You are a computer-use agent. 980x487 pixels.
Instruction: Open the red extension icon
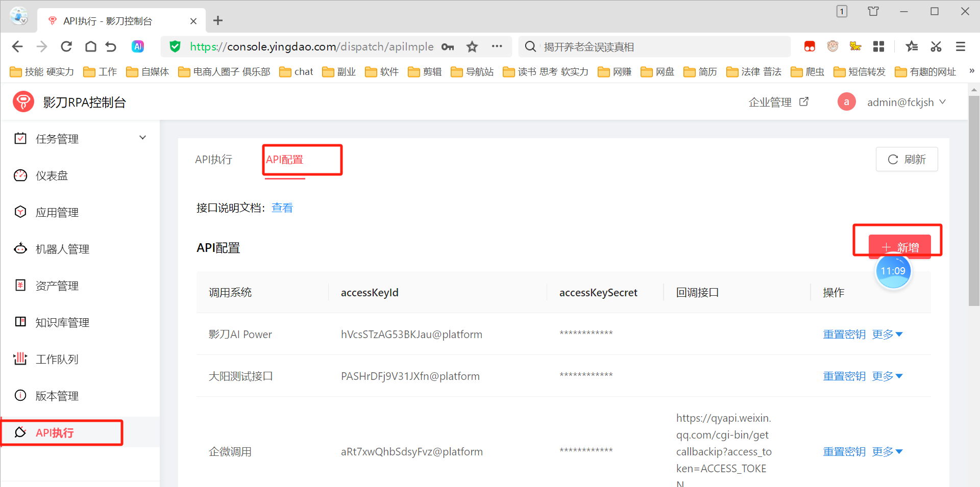810,47
